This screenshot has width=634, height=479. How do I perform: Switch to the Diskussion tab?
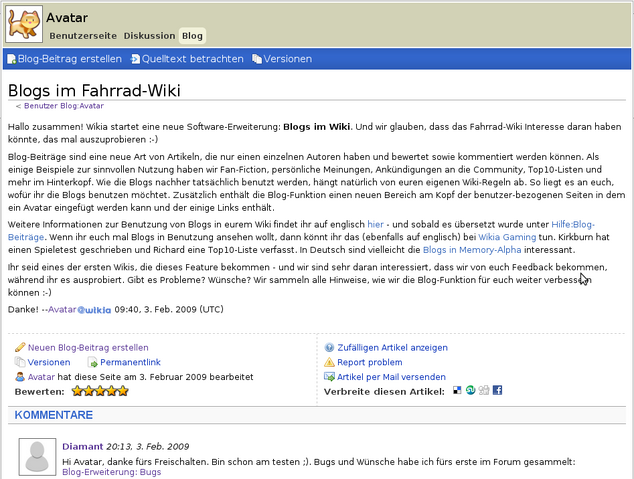pyautogui.click(x=149, y=36)
